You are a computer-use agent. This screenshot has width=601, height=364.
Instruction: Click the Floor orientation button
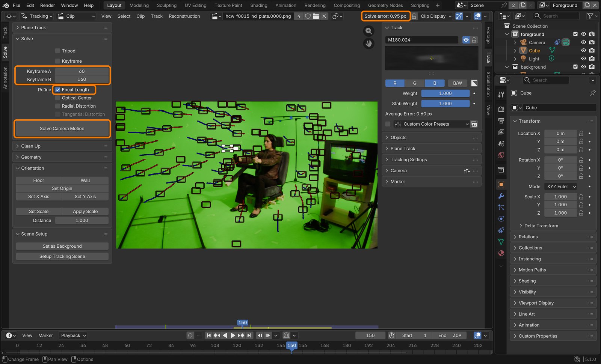point(39,180)
